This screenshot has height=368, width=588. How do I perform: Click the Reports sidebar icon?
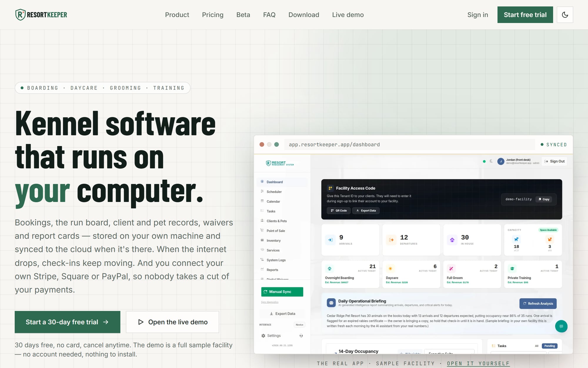(262, 269)
